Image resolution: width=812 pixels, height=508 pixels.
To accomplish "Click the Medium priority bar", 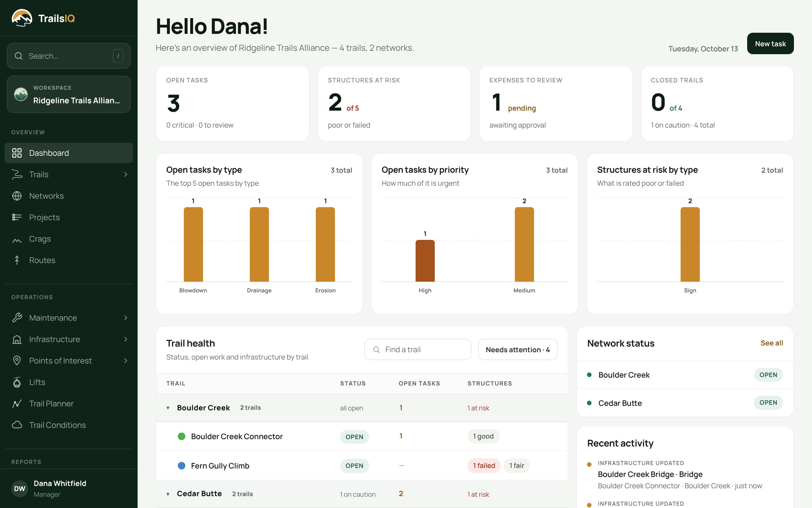I will click(524, 244).
